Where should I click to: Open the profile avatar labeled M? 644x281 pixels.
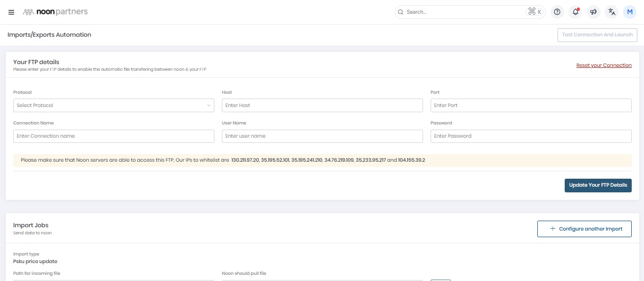coord(630,12)
